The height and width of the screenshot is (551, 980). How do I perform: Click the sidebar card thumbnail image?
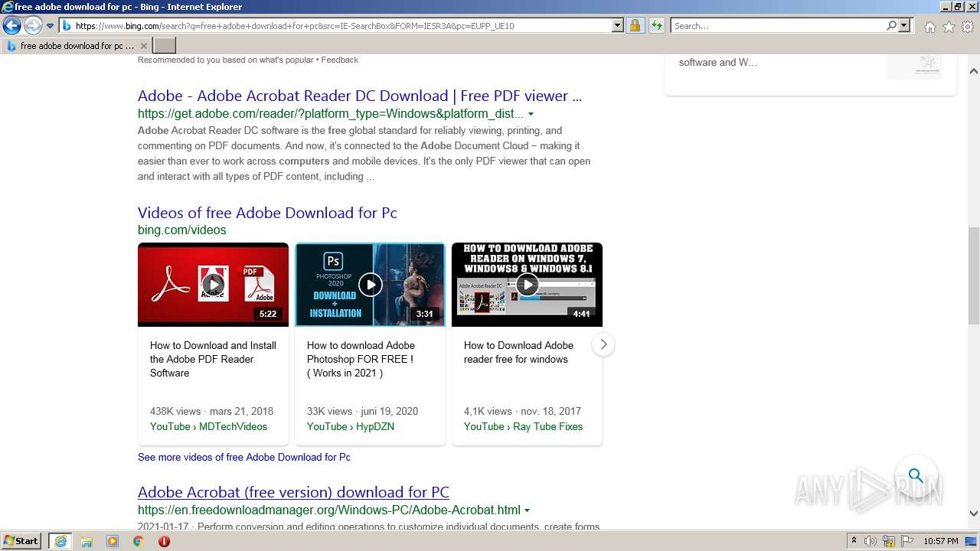915,65
